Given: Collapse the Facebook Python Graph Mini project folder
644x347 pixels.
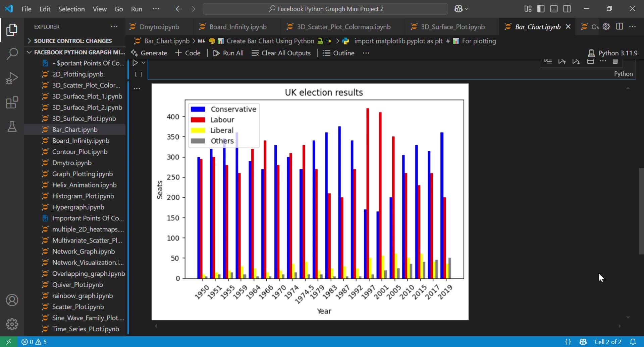Looking at the screenshot, I should coord(75,52).
